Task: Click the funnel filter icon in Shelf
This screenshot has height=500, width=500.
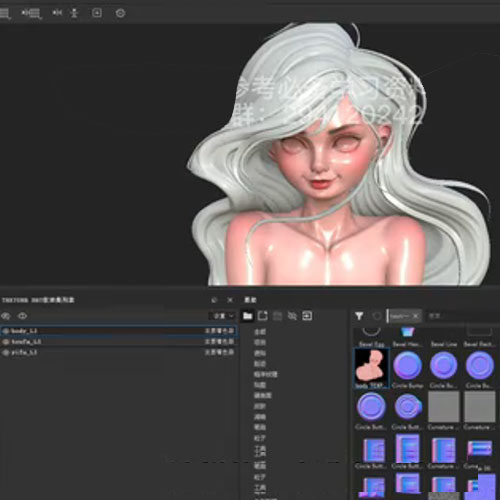Action: (x=359, y=316)
